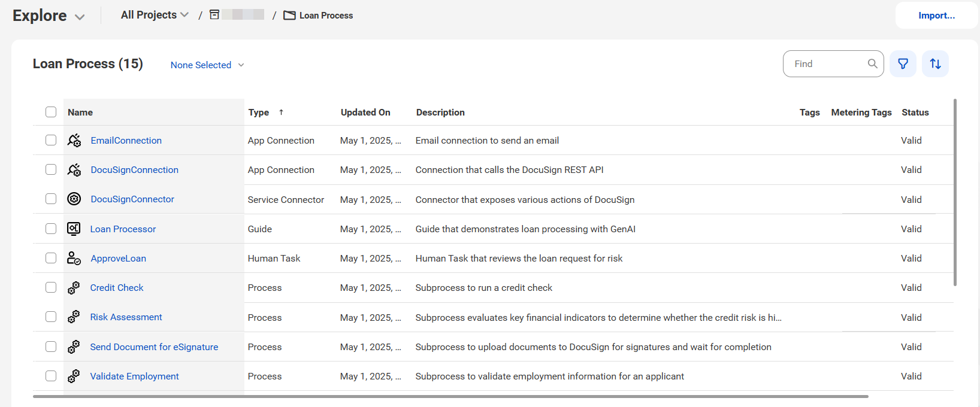This screenshot has height=407, width=980.
Task: Click the Import... button
Action: click(937, 16)
